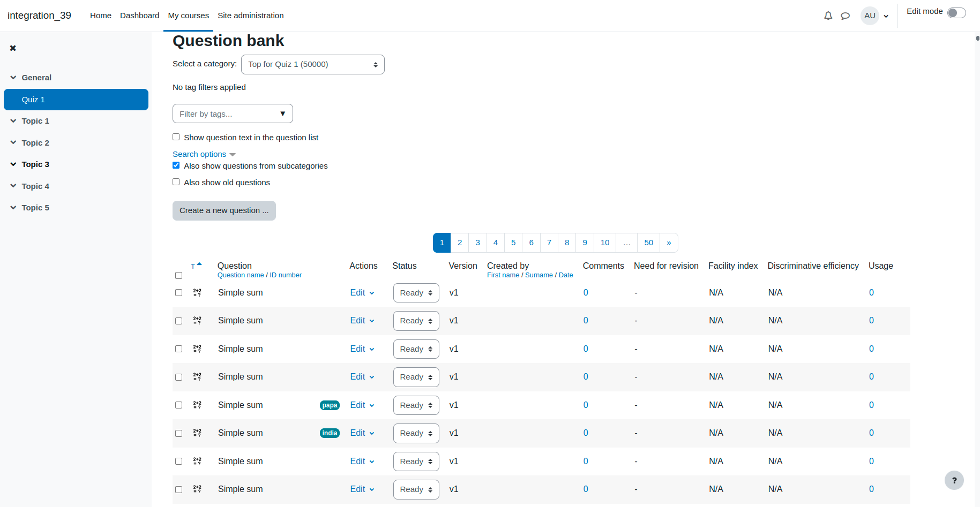Sort by Surname link
Screen dimensions: 980x507
[539, 275]
